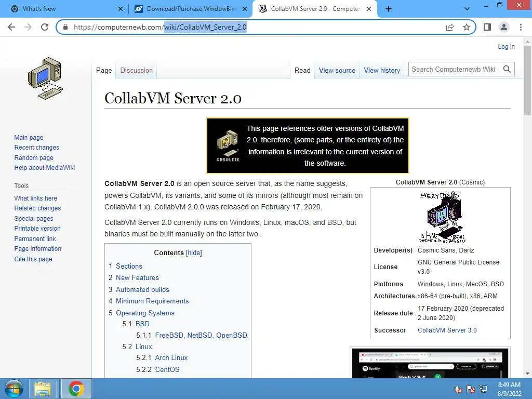Open the Chrome three-dot menu

tap(521, 27)
